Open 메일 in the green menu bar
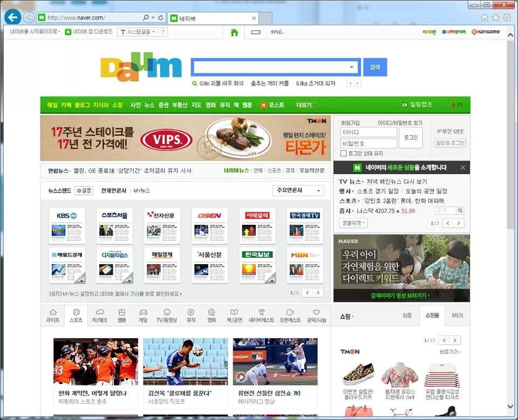 click(x=52, y=105)
